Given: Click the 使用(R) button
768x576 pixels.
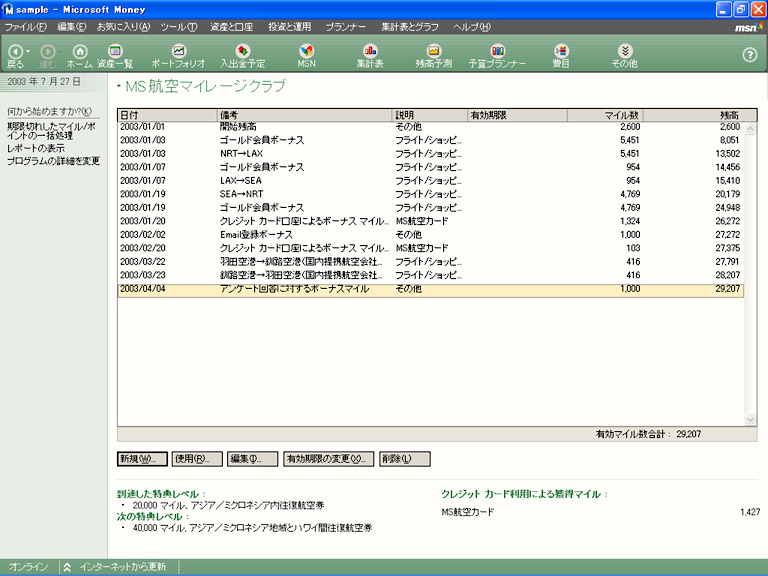Looking at the screenshot, I should (x=197, y=459).
